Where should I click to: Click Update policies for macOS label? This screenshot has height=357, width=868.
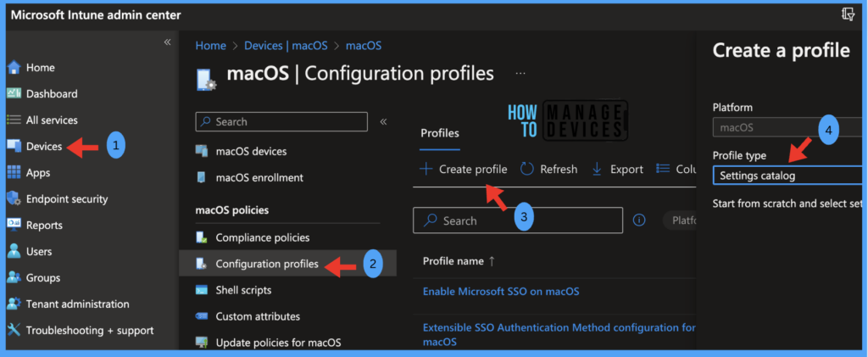click(x=278, y=343)
